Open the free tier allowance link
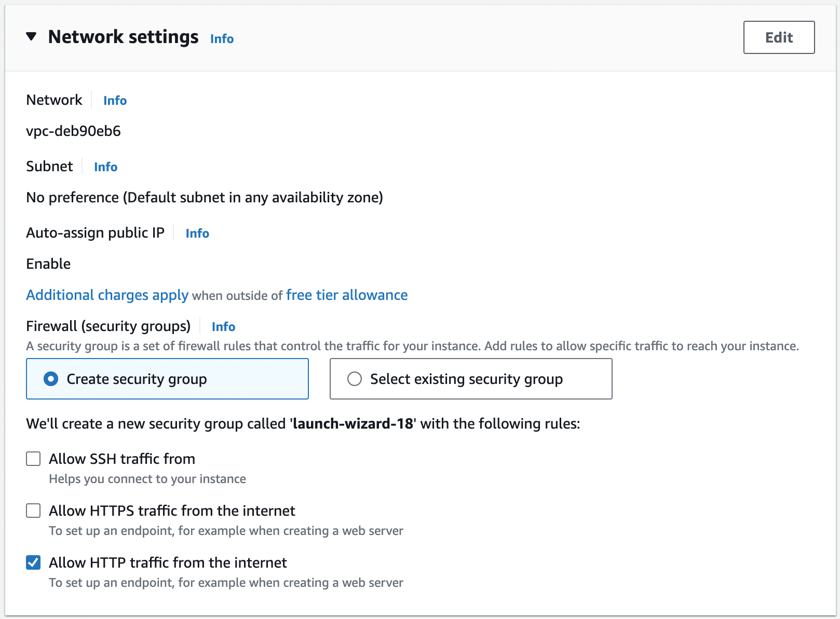Viewport: 840px width, 619px height. [x=347, y=295]
